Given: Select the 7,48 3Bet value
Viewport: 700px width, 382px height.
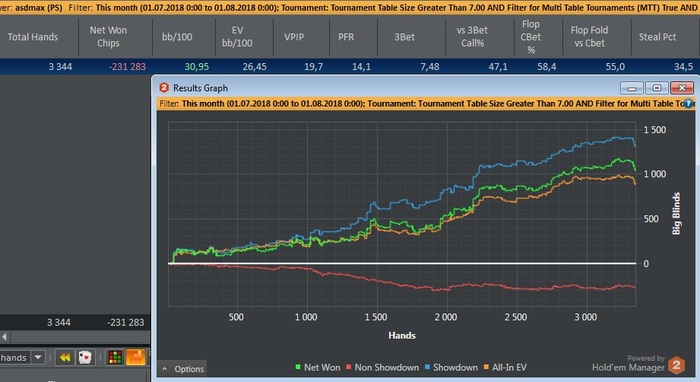Looking at the screenshot, I should 429,67.
